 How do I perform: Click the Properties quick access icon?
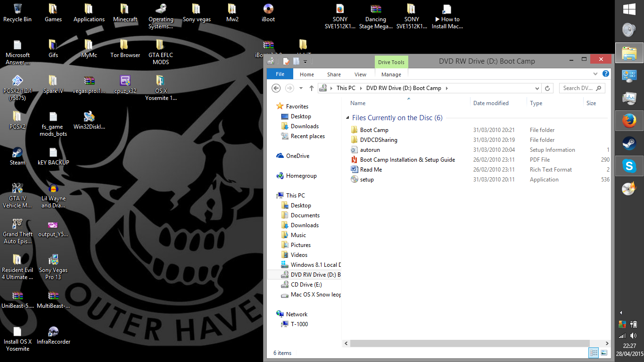point(286,61)
